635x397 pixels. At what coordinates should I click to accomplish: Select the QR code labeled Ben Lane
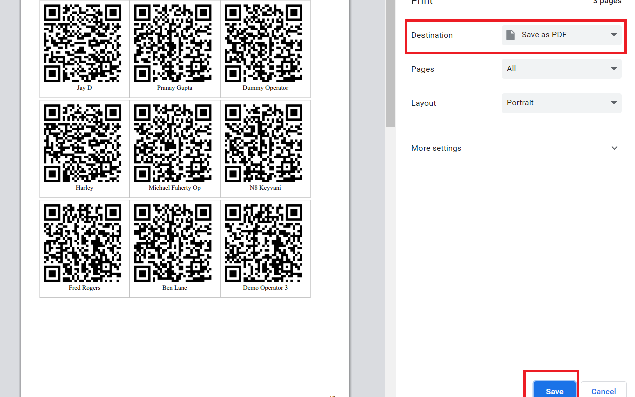173,243
